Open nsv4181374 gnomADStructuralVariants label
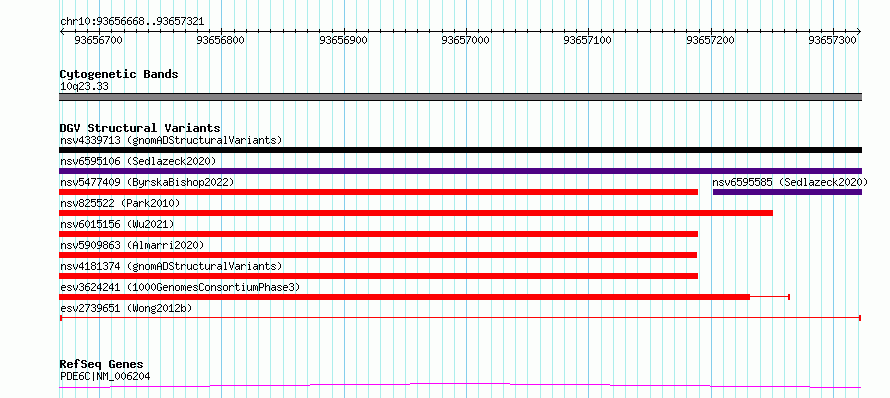Screen dimensions: 890x398 click(171, 266)
